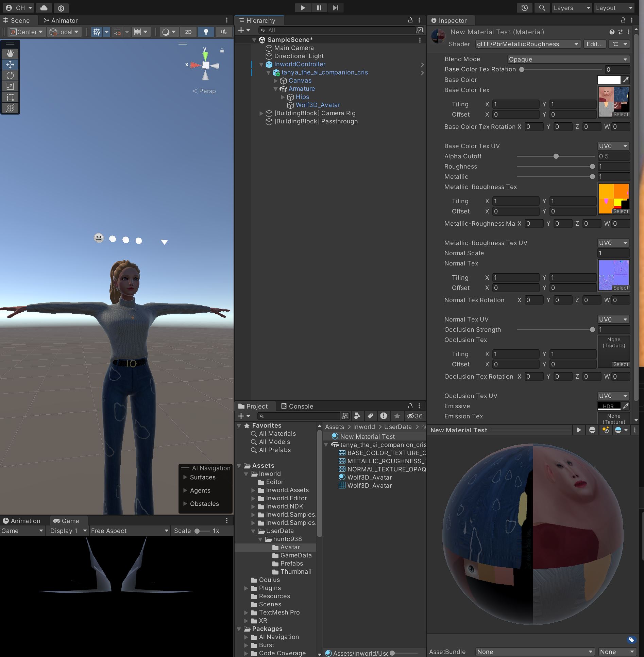Toggle scene lighting bulb
This screenshot has width=644, height=657.
click(206, 32)
